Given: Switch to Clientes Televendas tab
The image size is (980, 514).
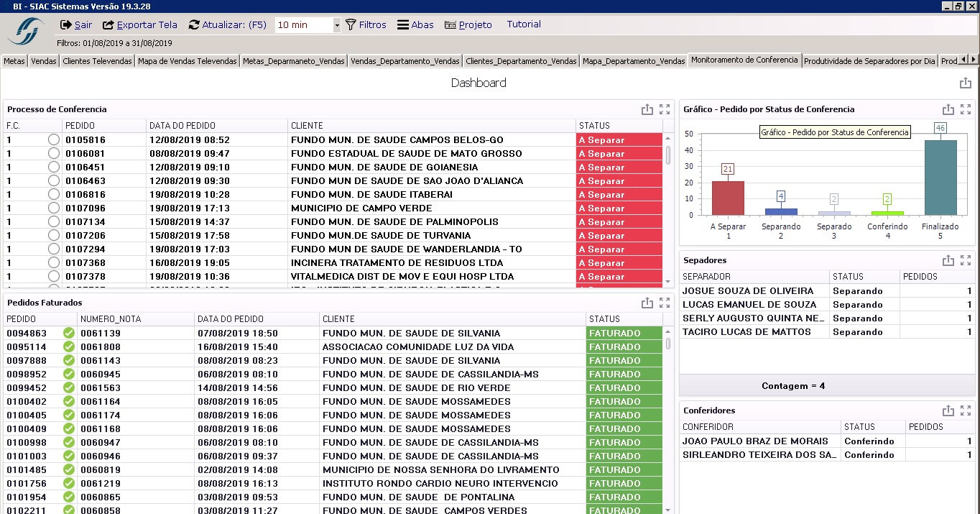Looking at the screenshot, I should point(97,61).
